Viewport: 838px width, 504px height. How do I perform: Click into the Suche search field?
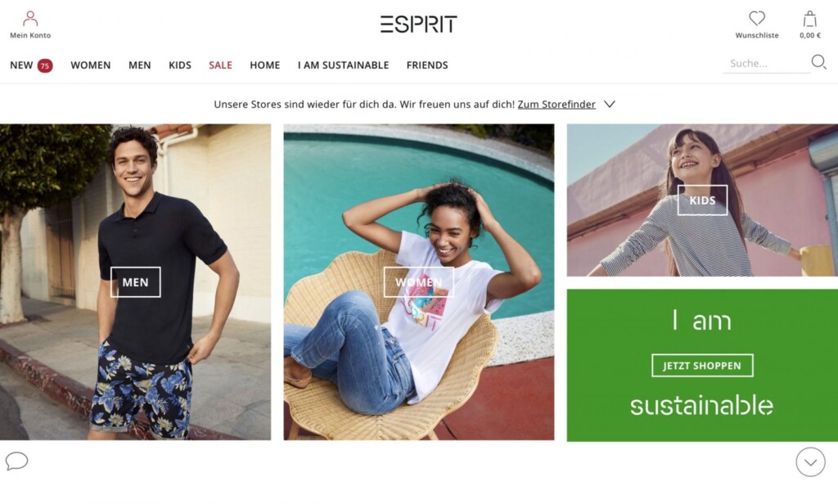[x=766, y=64]
